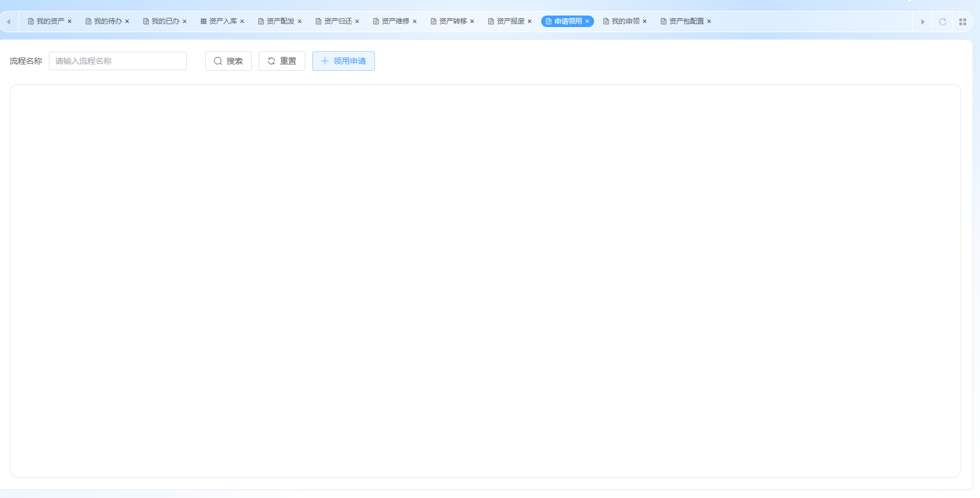Close the 资产维修 tab

pos(415,21)
